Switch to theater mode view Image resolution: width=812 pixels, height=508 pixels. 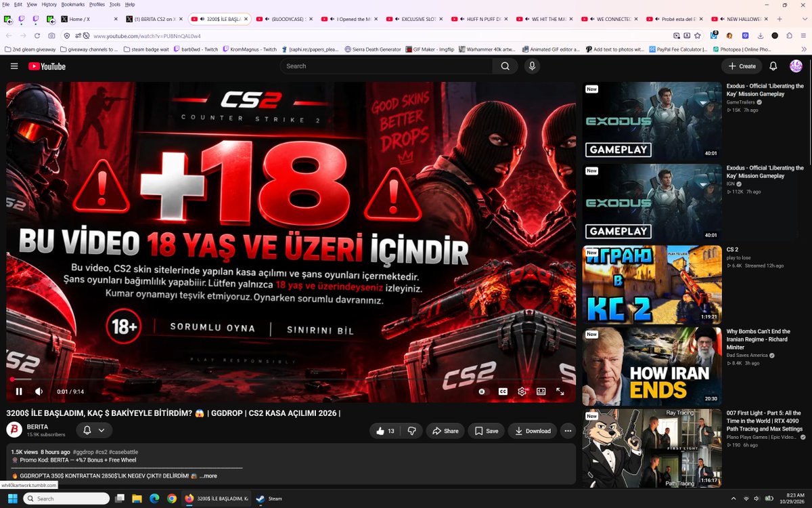coord(541,391)
